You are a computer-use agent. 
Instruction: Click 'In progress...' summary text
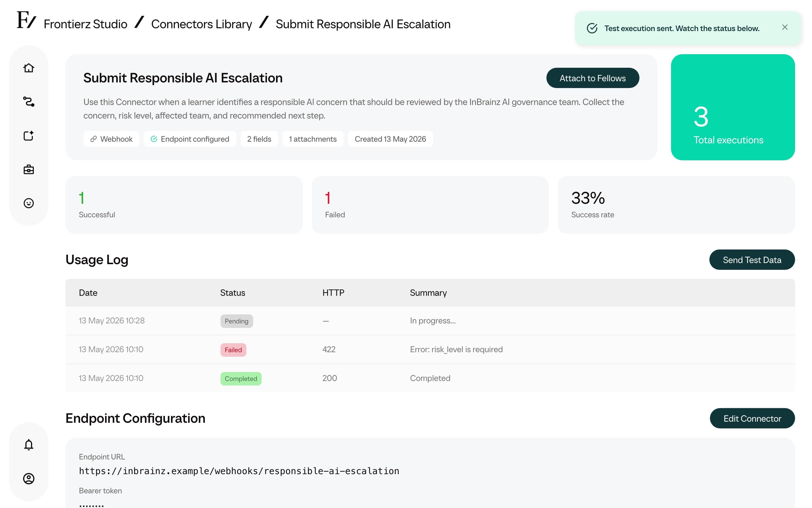pyautogui.click(x=433, y=321)
